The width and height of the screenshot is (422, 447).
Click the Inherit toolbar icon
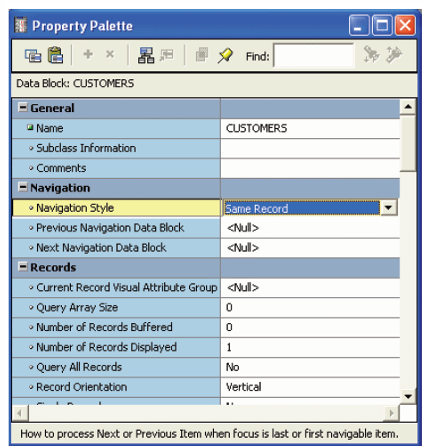pyautogui.click(x=167, y=55)
